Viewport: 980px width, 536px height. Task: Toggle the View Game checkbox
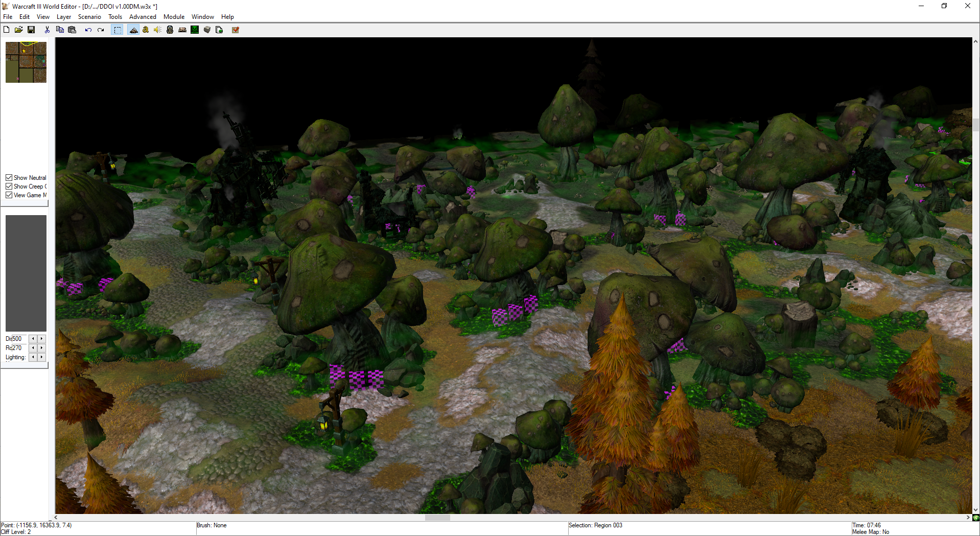pyautogui.click(x=9, y=195)
